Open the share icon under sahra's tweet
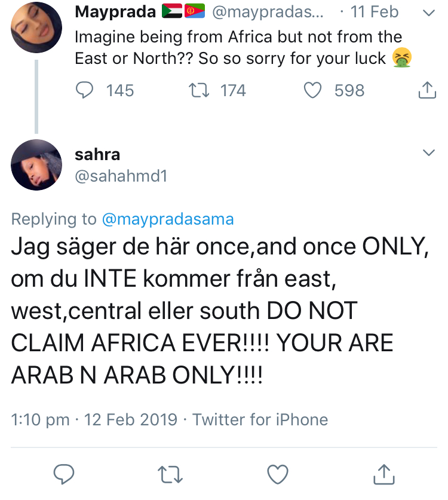Image resolution: width=448 pixels, height=500 pixels. pos(383,474)
